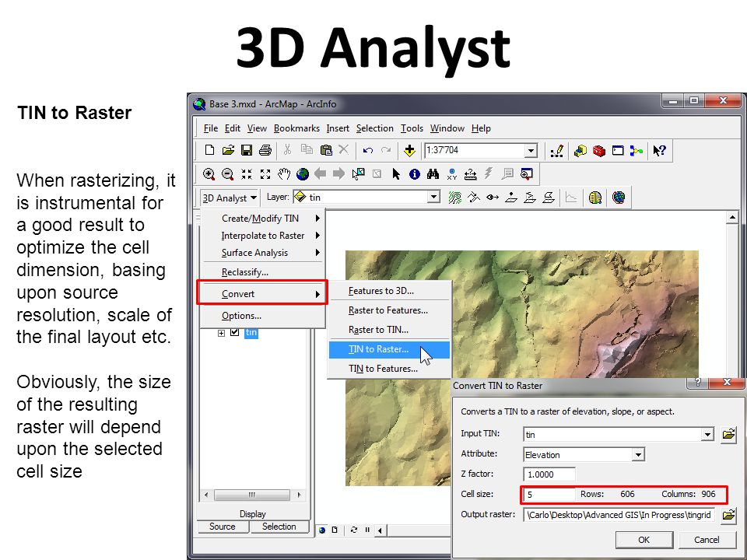Select the Interpolate Point tool
The height and width of the screenshot is (560, 747).
coord(511,197)
